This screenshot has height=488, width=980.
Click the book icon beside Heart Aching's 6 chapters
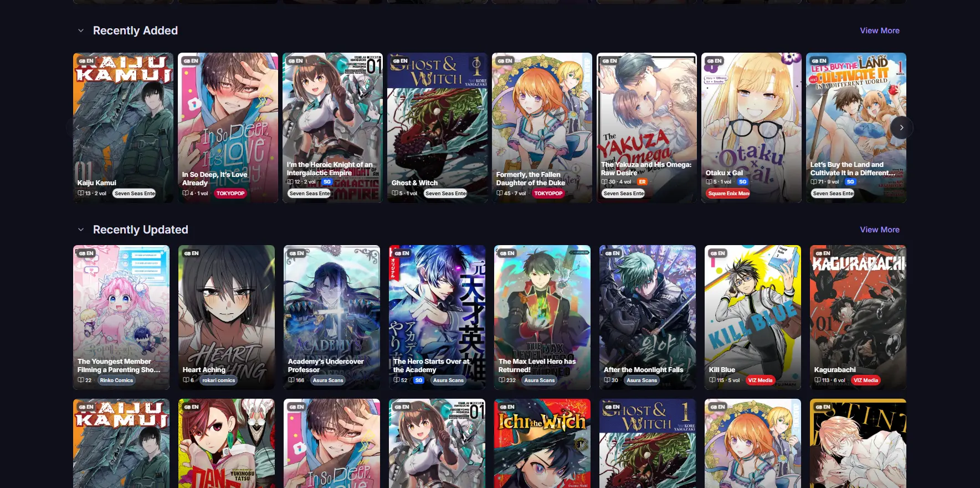click(x=186, y=380)
